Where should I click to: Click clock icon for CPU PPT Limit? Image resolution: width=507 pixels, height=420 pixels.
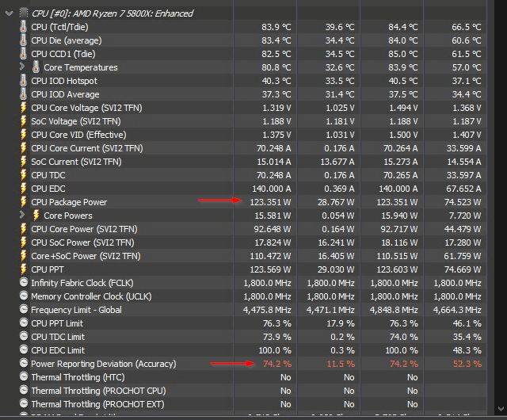click(24, 323)
